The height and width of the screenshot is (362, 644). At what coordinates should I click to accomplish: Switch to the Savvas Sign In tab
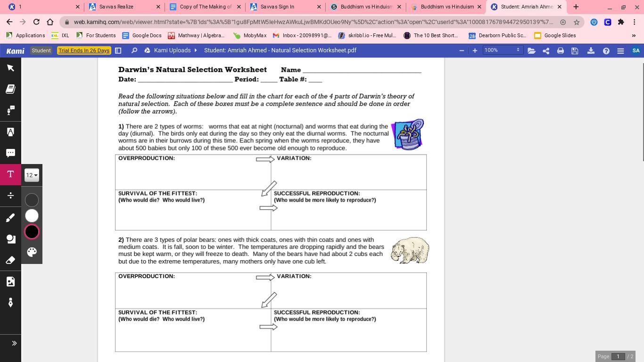[x=285, y=7]
